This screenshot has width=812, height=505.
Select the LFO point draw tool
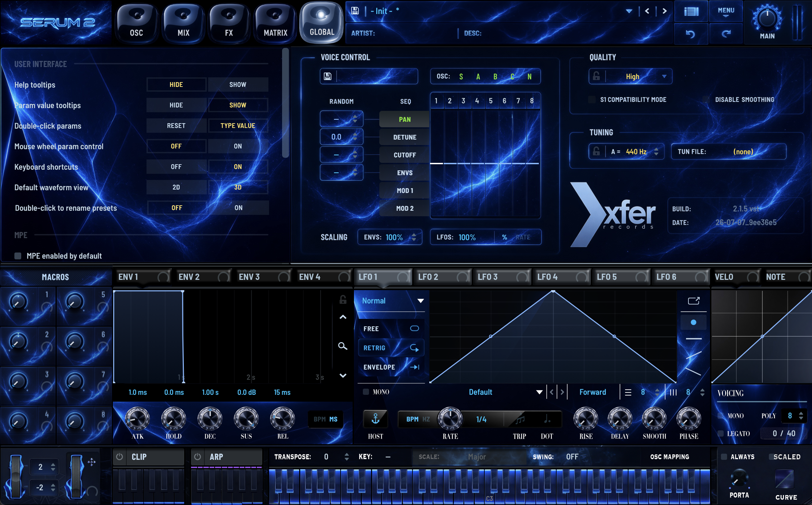[694, 322]
